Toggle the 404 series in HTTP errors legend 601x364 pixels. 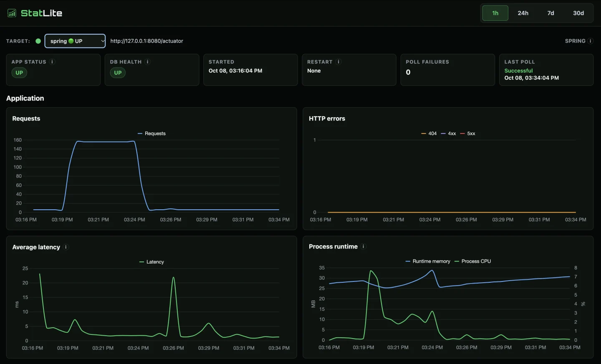click(429, 133)
